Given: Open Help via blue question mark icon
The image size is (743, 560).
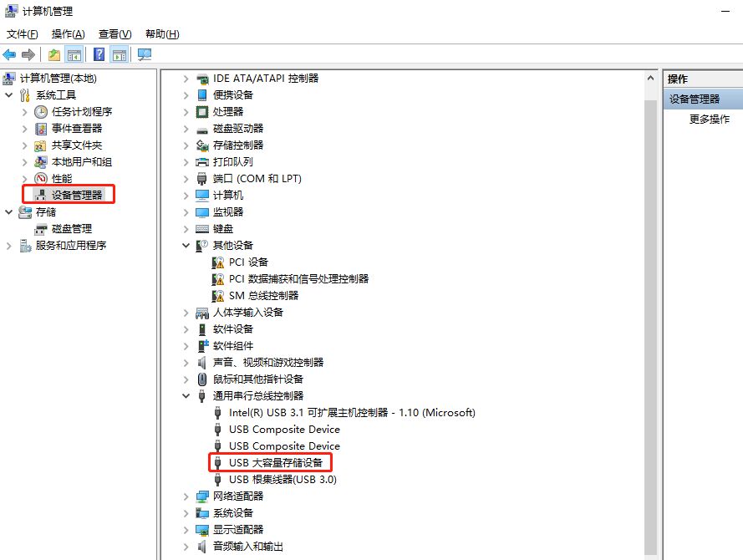Looking at the screenshot, I should pos(99,54).
